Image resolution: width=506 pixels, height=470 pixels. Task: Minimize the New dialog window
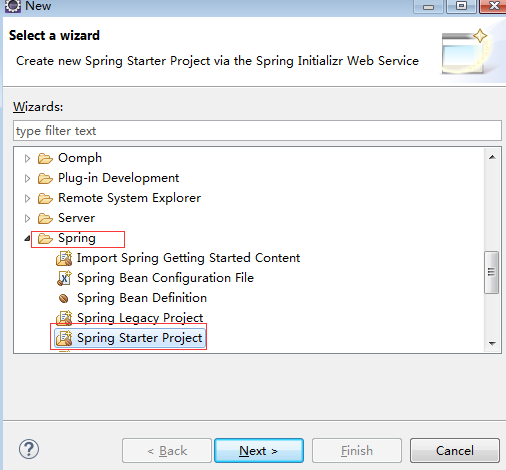click(x=428, y=7)
